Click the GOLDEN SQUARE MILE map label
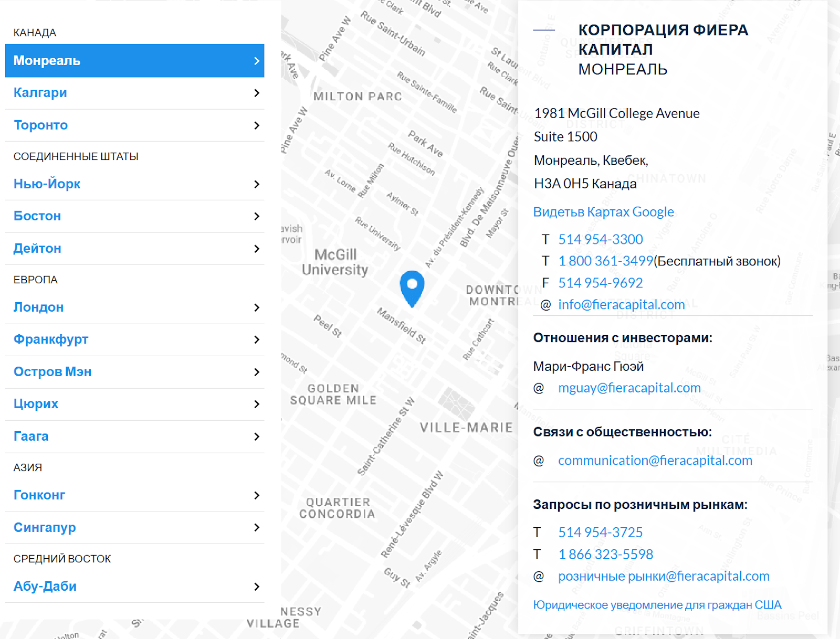Viewport: 840px width, 639px height. coord(333,395)
